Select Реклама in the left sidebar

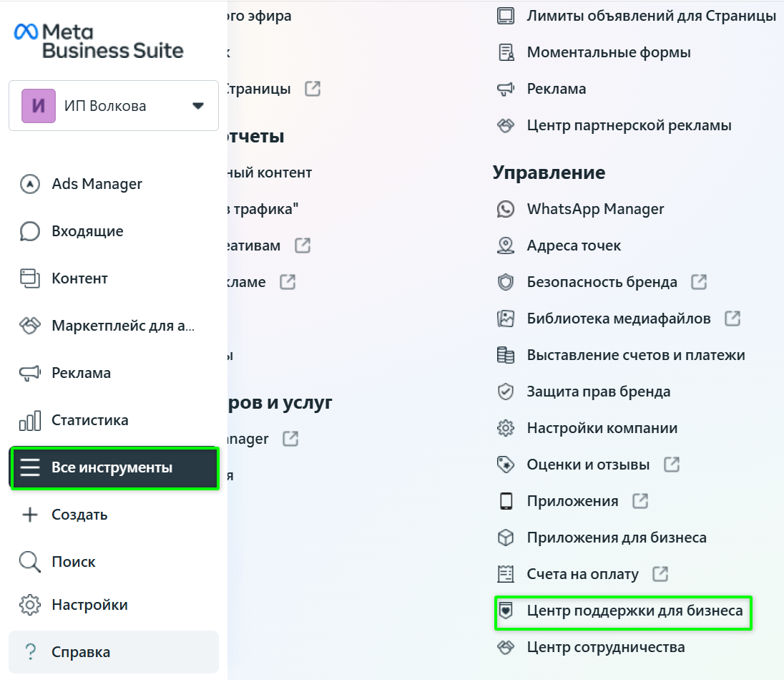click(81, 373)
